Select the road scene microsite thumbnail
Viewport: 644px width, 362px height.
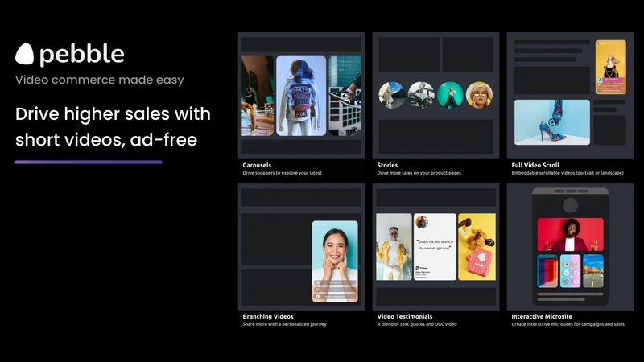click(x=593, y=271)
